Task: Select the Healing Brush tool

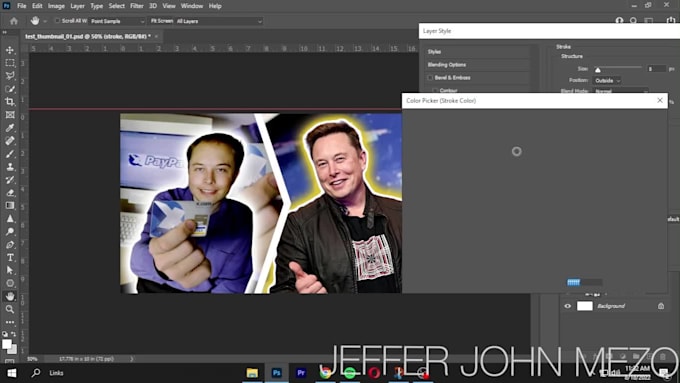Action: click(x=10, y=141)
